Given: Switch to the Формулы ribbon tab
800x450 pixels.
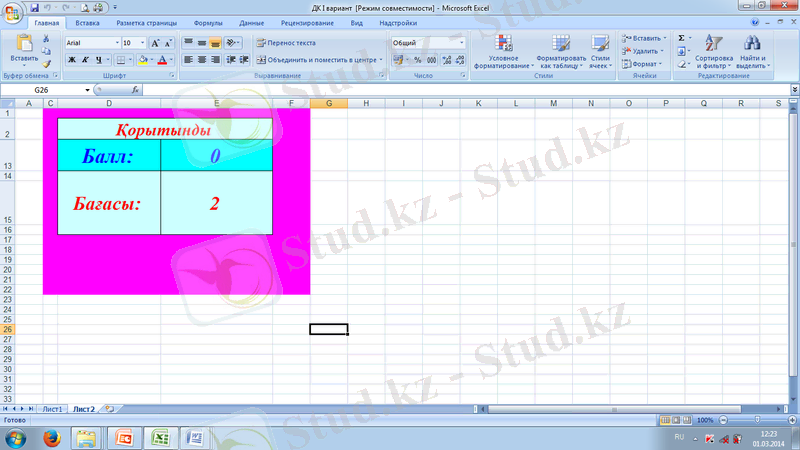Looking at the screenshot, I should coord(208,22).
